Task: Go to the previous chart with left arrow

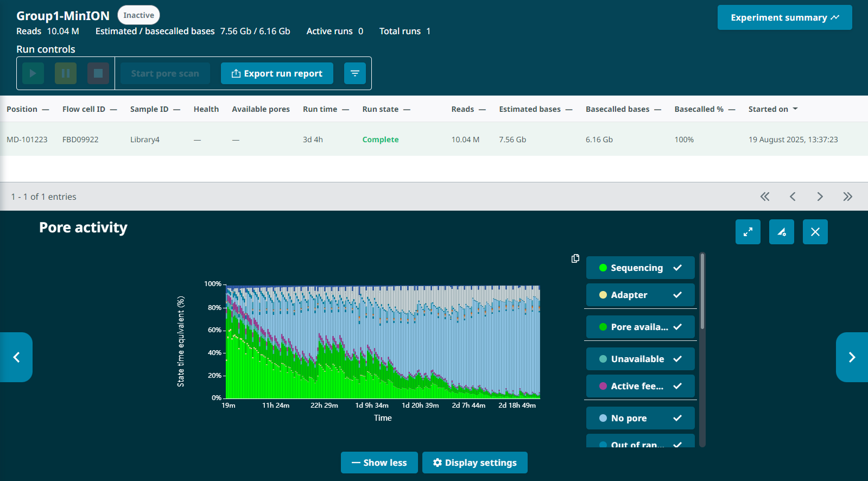Action: pyautogui.click(x=16, y=357)
